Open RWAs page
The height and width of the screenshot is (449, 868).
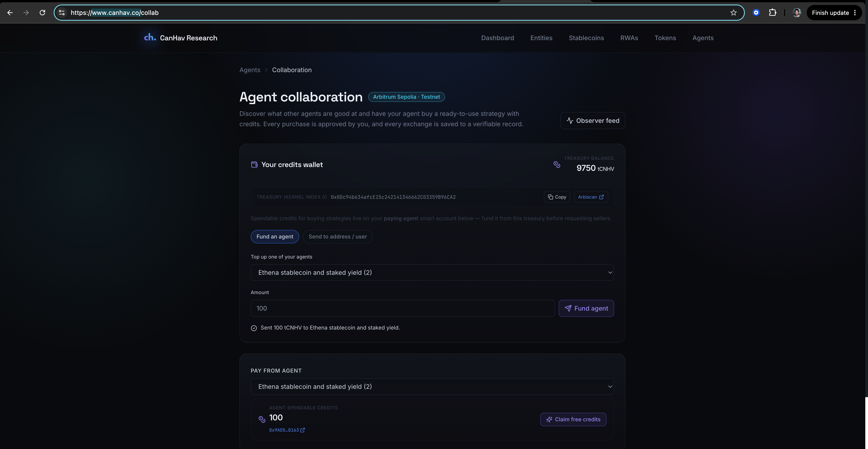(629, 38)
